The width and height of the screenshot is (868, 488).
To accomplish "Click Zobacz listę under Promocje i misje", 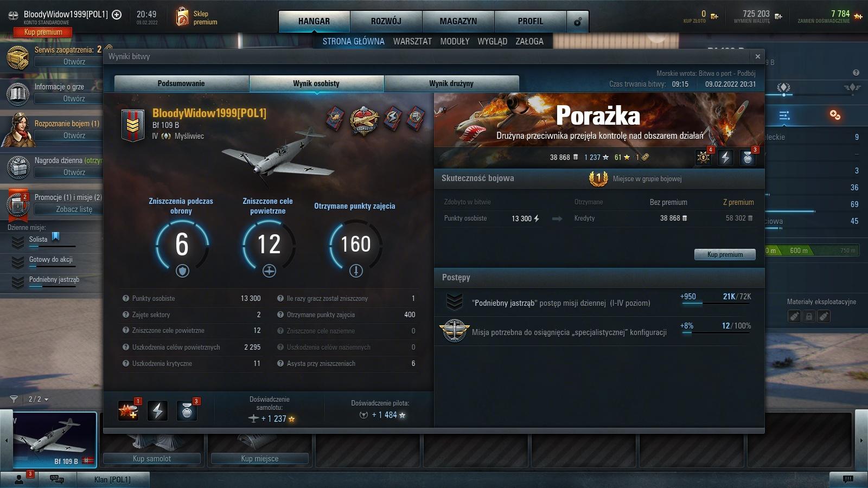I will coord(74,209).
